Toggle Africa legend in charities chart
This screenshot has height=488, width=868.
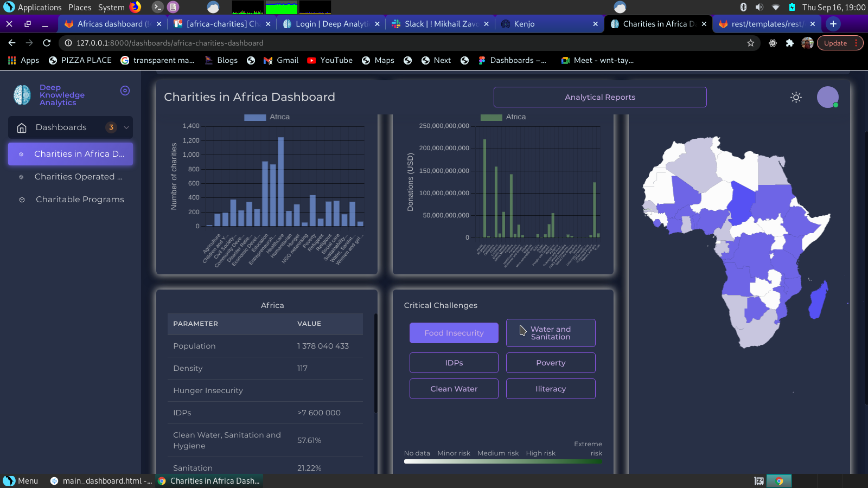click(x=267, y=117)
